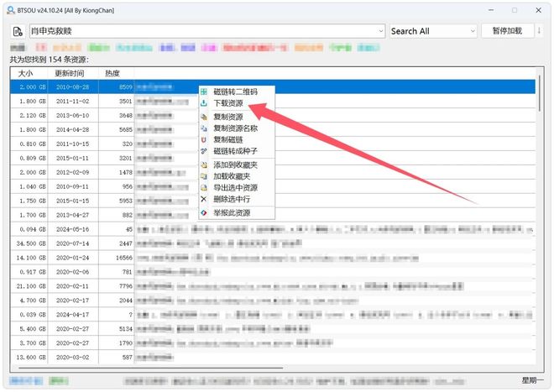Click the document search icon beside the search box
554x392 pixels.
(x=18, y=31)
